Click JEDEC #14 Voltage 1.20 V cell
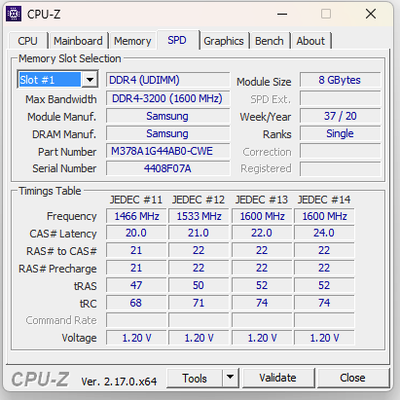Image resolution: width=400 pixels, height=400 pixels. [324, 338]
